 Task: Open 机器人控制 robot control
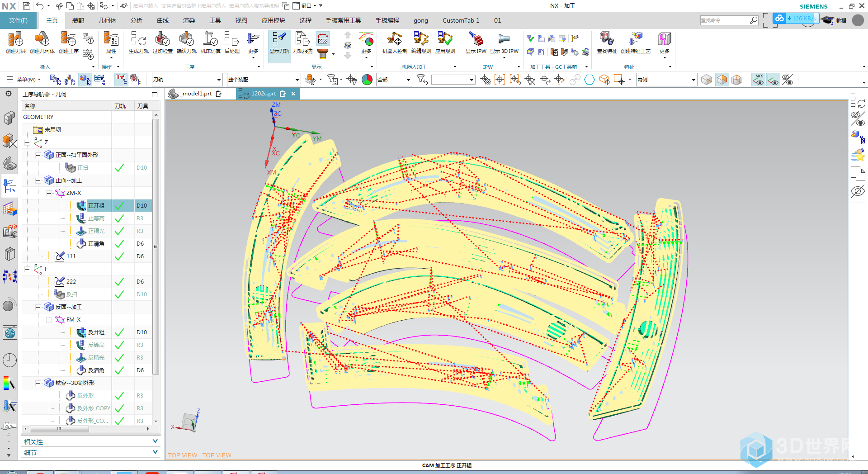coord(395,43)
